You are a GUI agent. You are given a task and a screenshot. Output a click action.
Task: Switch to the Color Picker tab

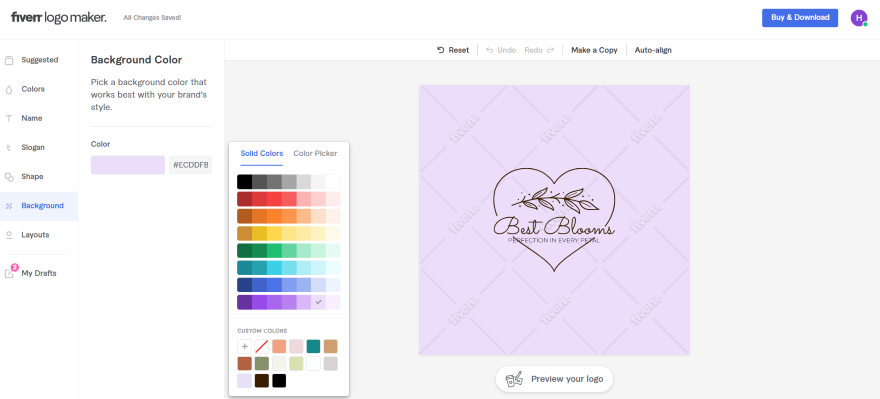pos(315,153)
